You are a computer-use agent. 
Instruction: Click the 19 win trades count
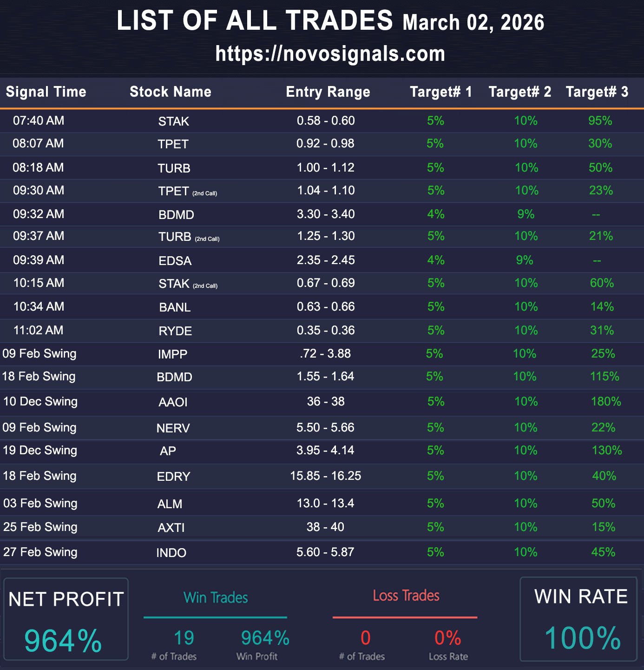click(x=184, y=638)
